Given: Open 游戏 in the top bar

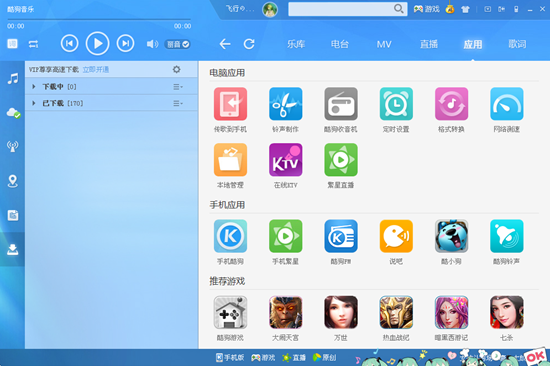Looking at the screenshot, I should (427, 9).
